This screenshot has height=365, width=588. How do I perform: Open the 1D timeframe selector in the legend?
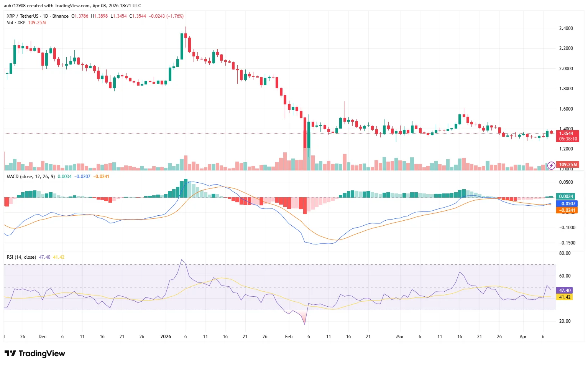(x=46, y=16)
